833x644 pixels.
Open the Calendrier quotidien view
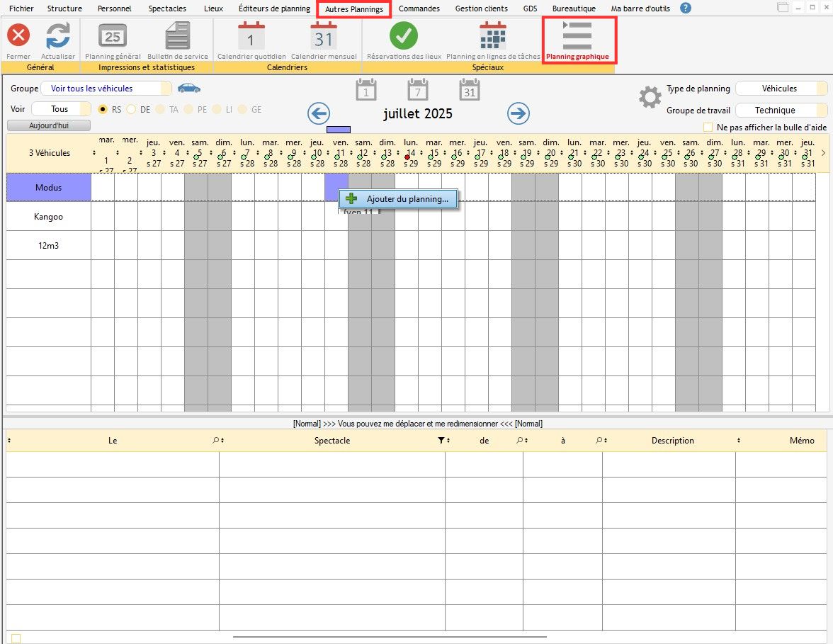coord(251,36)
